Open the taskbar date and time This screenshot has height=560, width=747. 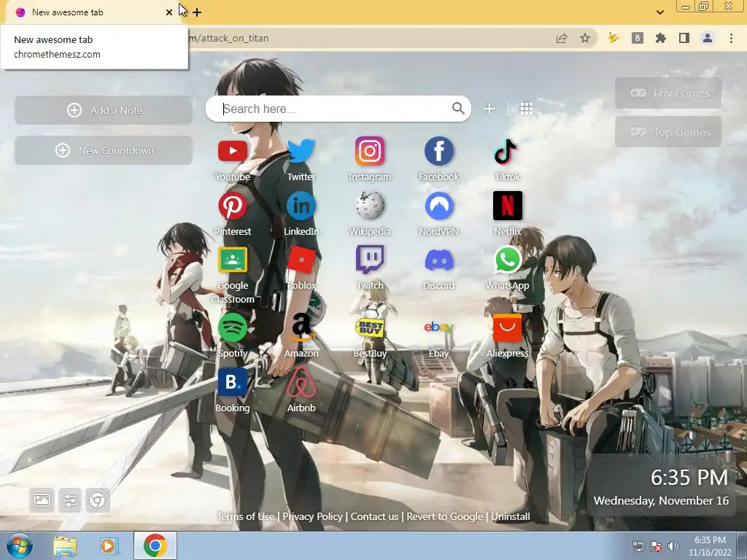point(710,546)
